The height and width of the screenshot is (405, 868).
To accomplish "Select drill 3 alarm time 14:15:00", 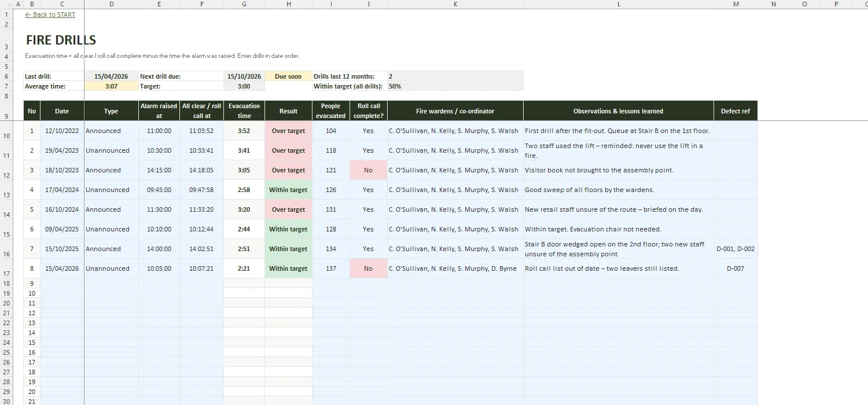I will pyautogui.click(x=159, y=170).
